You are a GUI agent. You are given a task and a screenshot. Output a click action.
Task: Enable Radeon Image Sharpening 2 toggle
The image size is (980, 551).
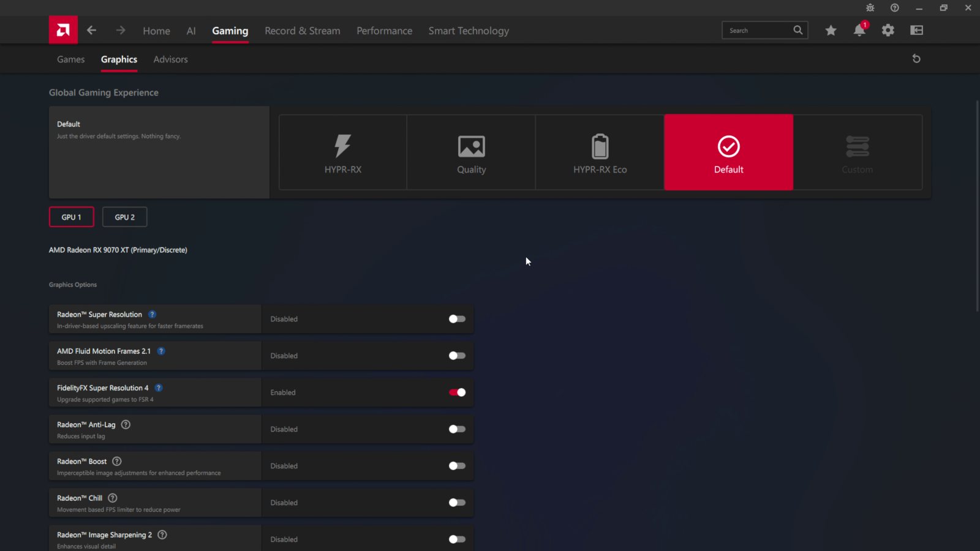pos(457,539)
